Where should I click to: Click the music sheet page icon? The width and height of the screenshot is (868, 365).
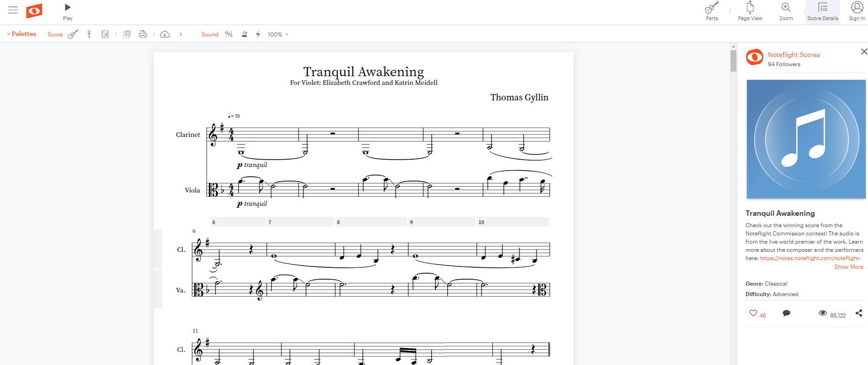point(105,34)
